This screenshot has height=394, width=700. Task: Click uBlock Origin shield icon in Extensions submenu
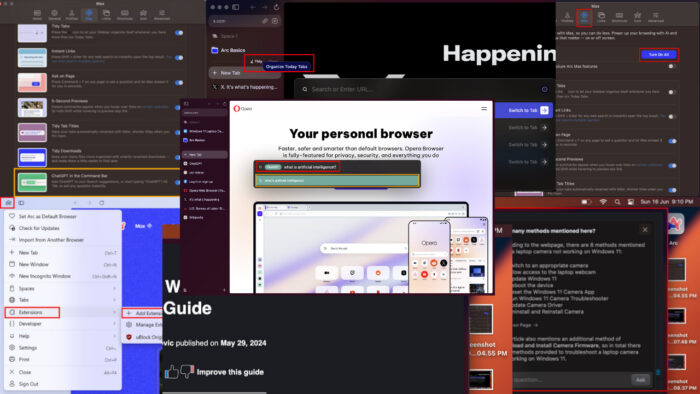coord(129,337)
